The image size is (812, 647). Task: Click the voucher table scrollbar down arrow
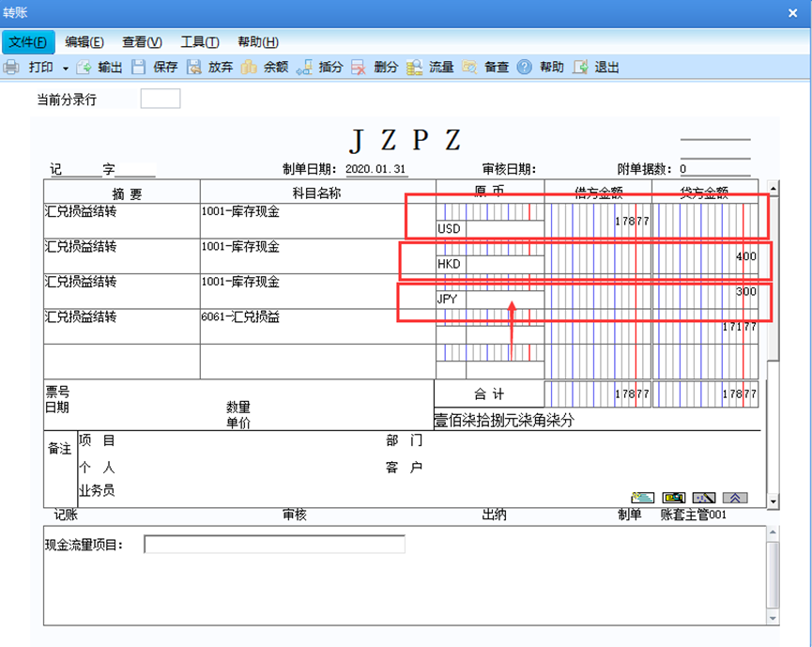773,501
